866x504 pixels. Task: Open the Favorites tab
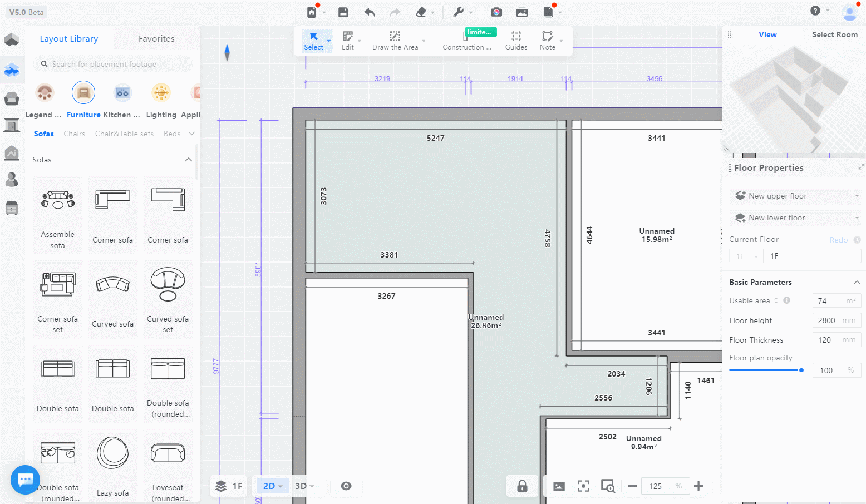coord(156,39)
